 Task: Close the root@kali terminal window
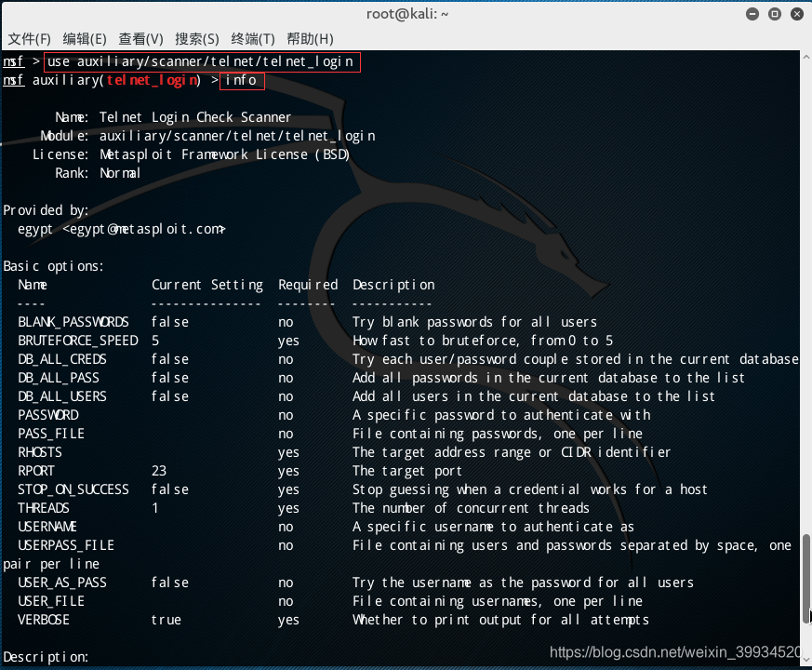pos(797,14)
